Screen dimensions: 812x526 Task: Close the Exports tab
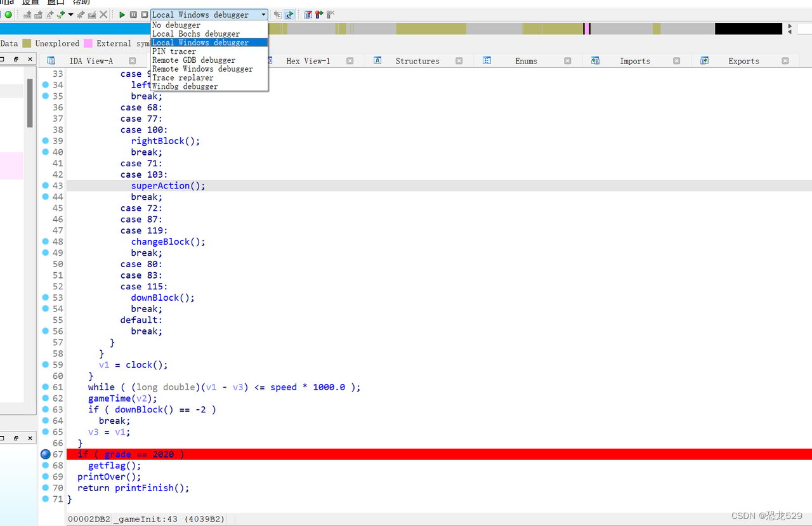click(785, 61)
